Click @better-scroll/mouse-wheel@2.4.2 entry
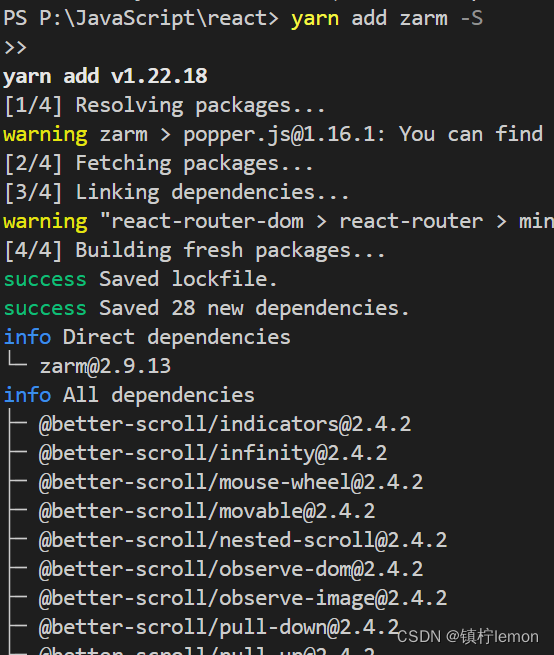This screenshot has width=554, height=655. (231, 482)
